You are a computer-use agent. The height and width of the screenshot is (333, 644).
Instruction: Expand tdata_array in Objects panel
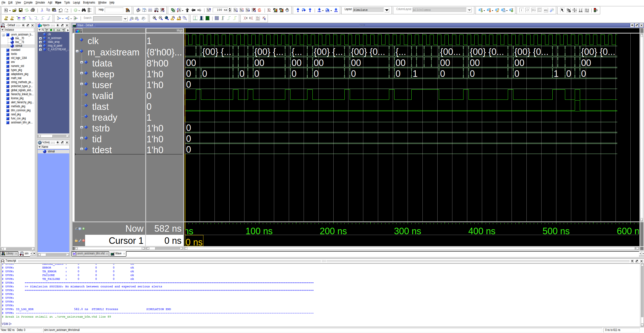click(40, 42)
